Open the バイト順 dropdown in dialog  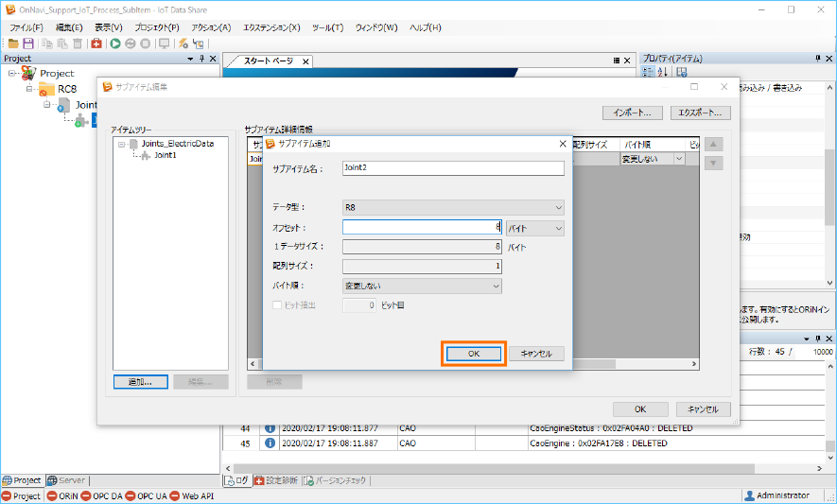tap(422, 286)
